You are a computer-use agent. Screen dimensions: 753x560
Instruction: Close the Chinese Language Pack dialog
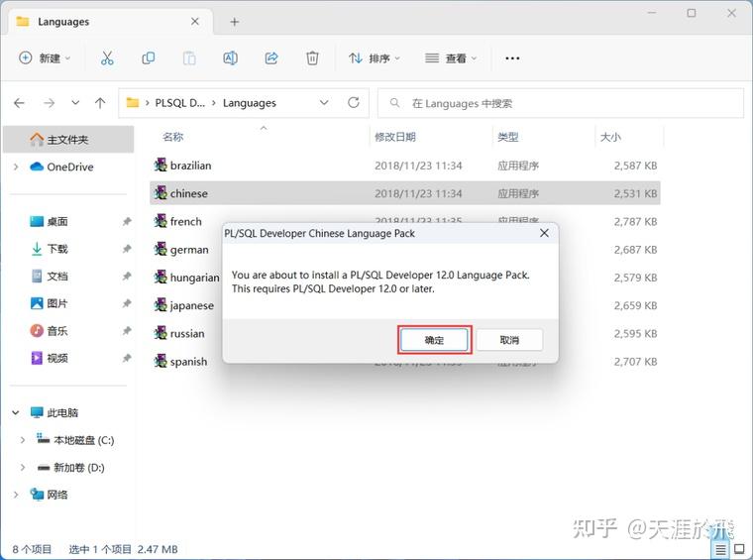coord(544,233)
